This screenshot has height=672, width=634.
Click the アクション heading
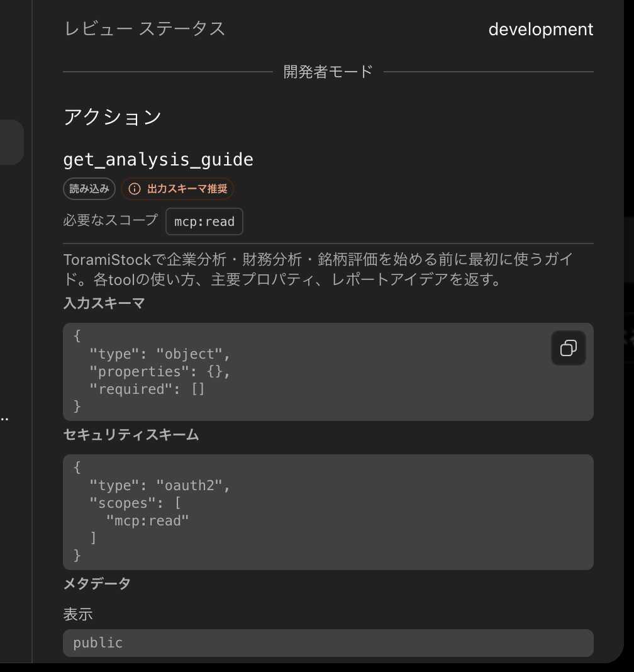click(112, 117)
